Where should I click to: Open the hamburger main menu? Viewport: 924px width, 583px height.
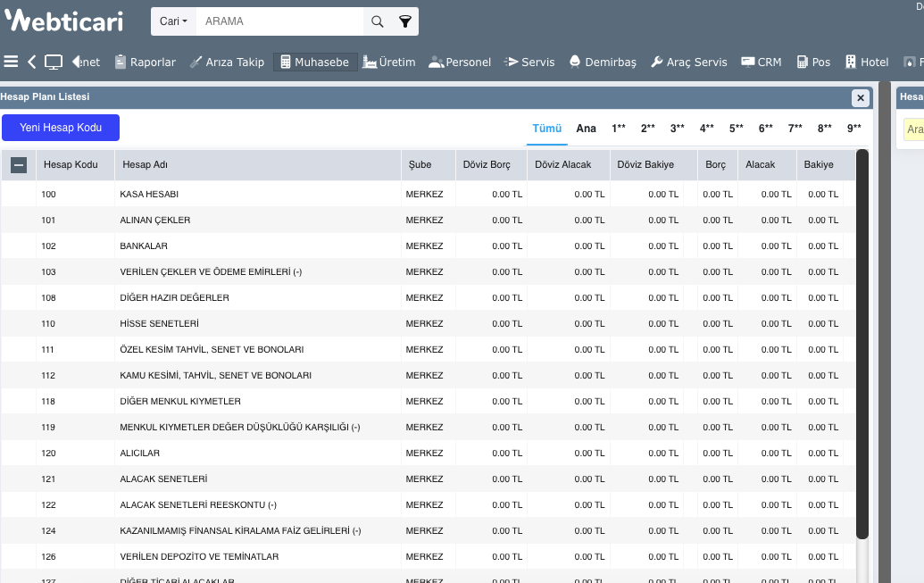tap(11, 62)
